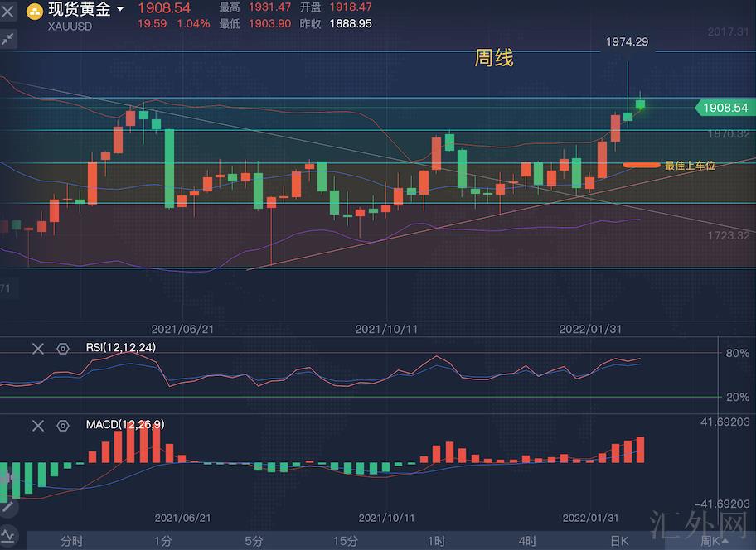Close the chart with the top-left X
756x550 pixels.
point(7,11)
